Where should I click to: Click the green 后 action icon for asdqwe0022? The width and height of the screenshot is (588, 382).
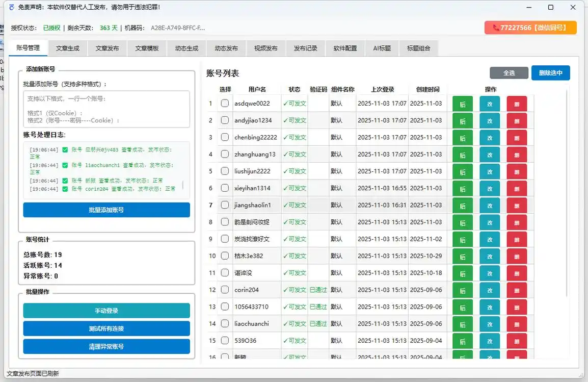(x=463, y=104)
